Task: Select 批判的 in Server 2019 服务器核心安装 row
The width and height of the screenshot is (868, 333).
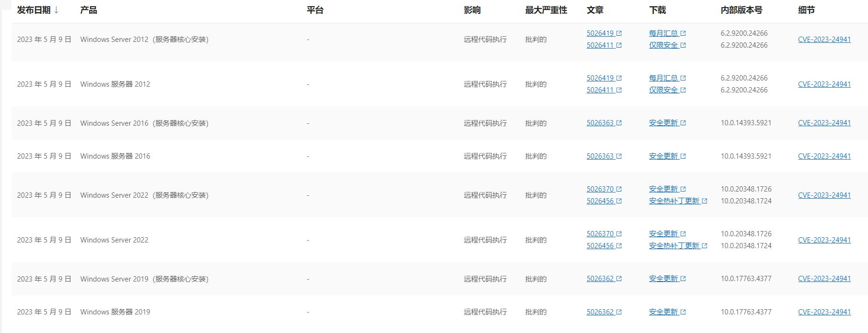Action: click(536, 279)
